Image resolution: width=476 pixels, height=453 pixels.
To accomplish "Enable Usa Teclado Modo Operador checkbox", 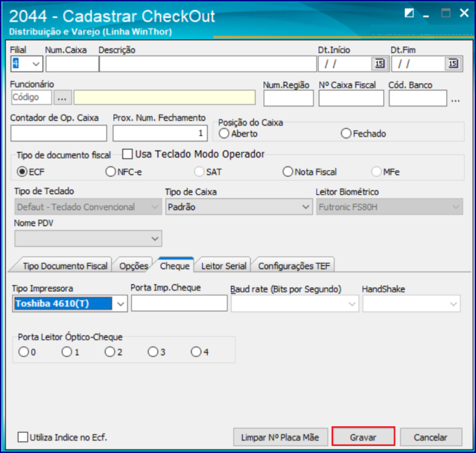I will [127, 154].
